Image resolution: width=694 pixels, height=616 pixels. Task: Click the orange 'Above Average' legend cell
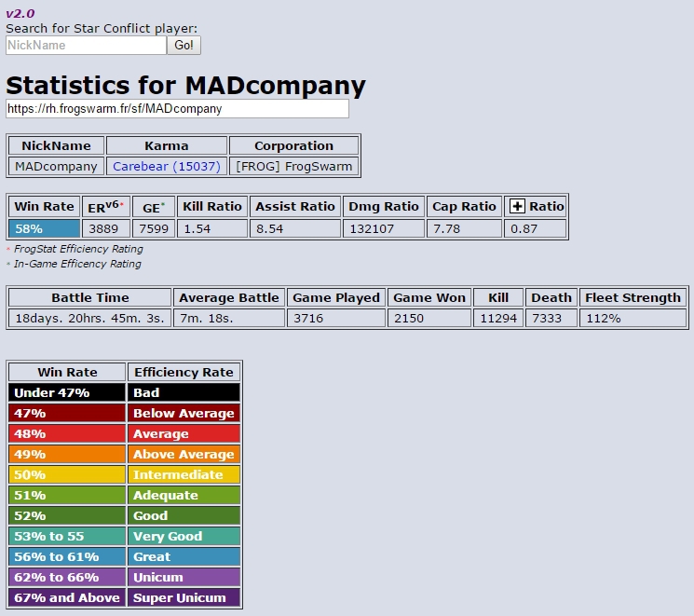(x=184, y=454)
